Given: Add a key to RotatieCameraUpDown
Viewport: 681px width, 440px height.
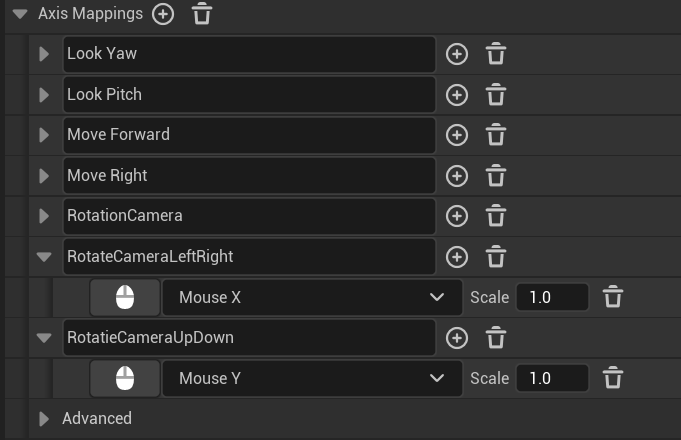Looking at the screenshot, I should pyautogui.click(x=457, y=338).
